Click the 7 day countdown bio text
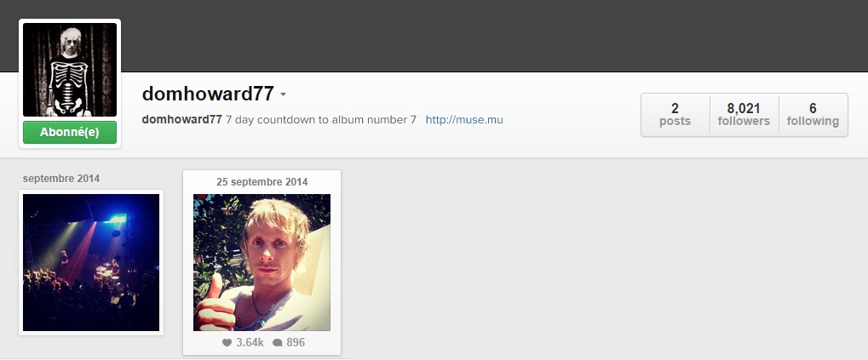The height and width of the screenshot is (360, 868). (321, 119)
